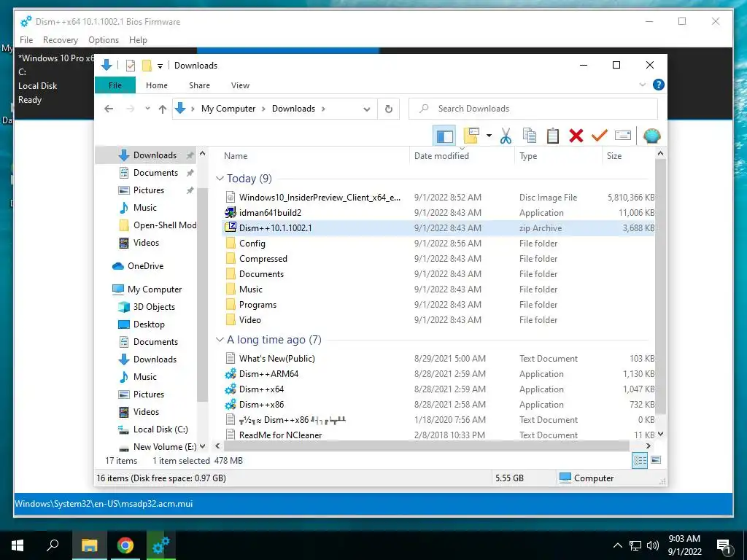Select the Dism++ARM64 application
The image size is (747, 560).
[x=268, y=374]
